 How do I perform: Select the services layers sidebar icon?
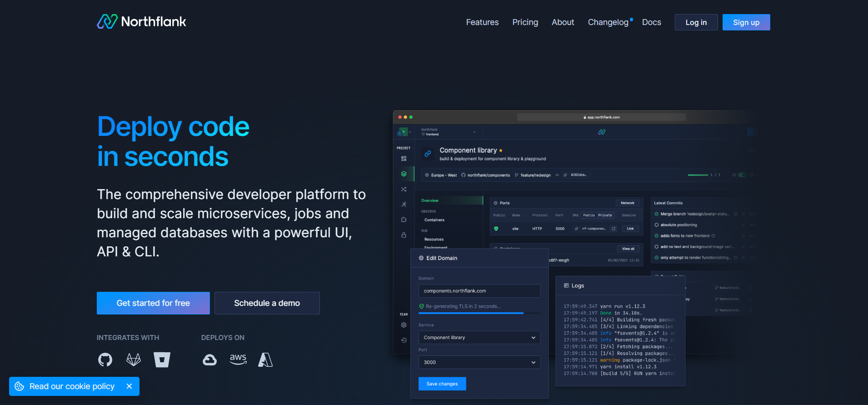404,174
